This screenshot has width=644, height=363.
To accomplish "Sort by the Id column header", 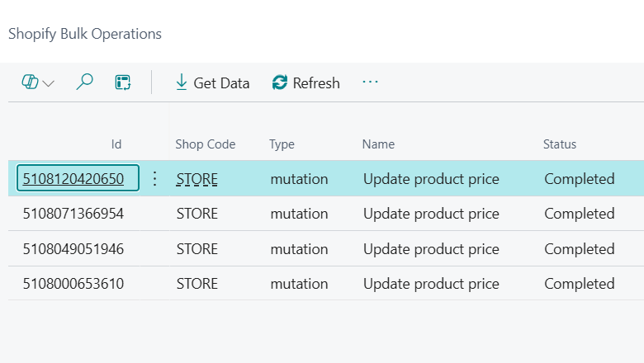I will 116,144.
